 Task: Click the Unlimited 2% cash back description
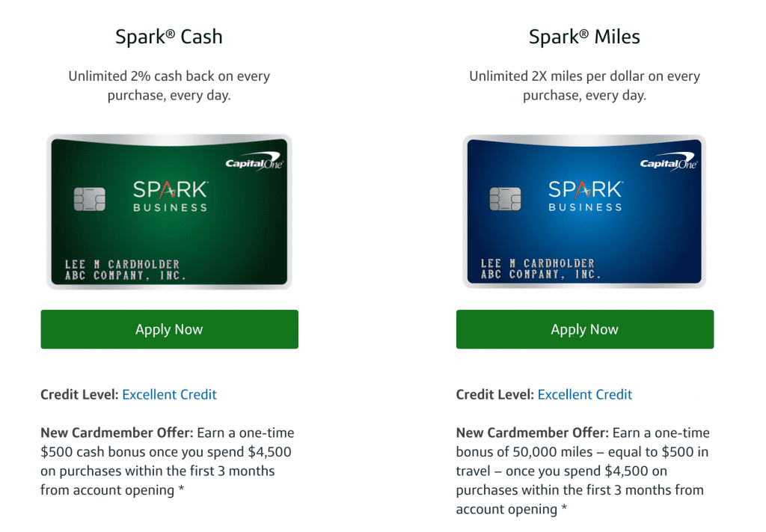tap(169, 85)
